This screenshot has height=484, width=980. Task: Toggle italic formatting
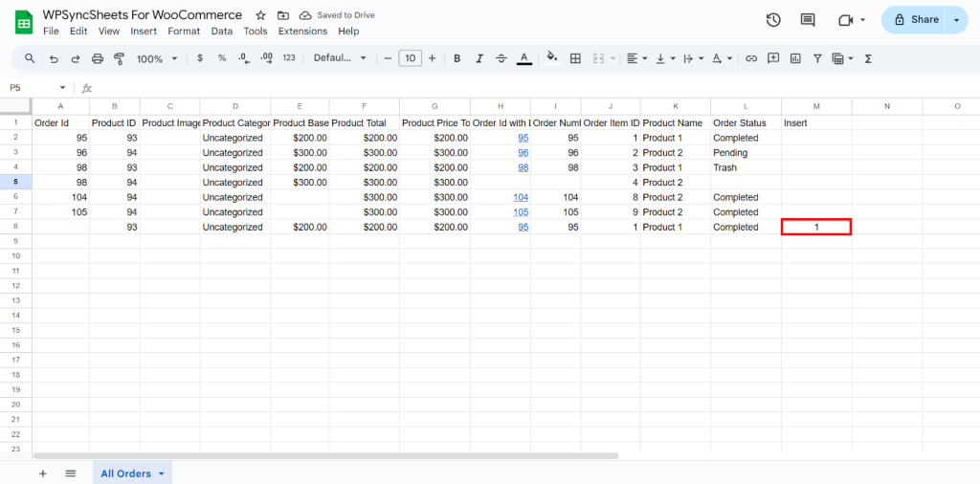pos(479,58)
